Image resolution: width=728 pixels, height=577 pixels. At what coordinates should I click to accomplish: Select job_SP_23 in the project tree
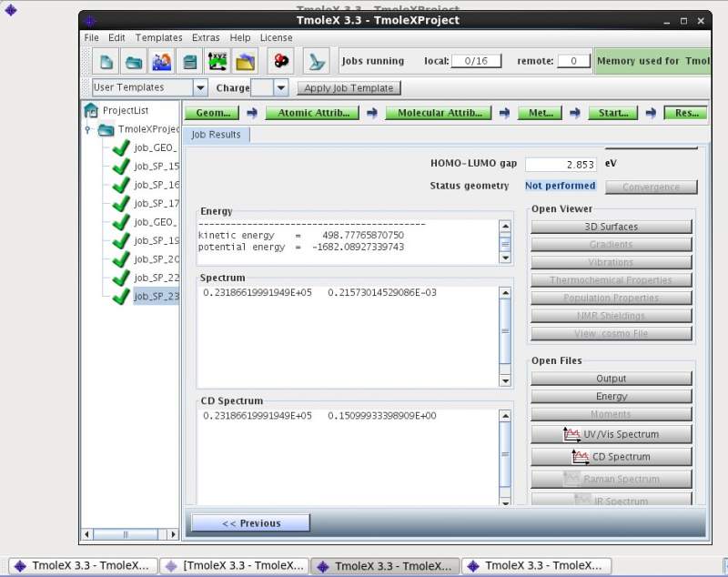coord(156,296)
